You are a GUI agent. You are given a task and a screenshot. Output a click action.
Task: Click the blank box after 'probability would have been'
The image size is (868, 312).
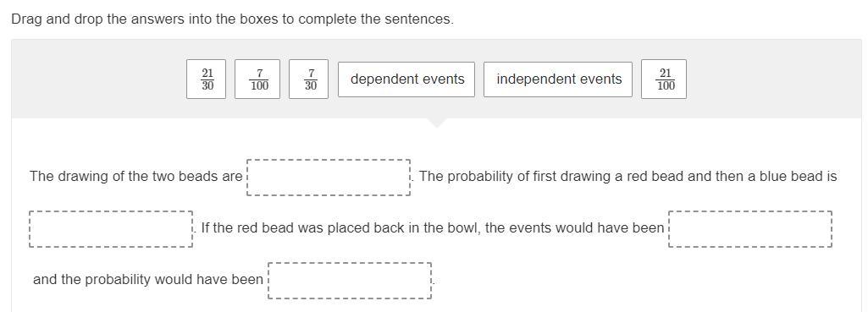point(350,281)
